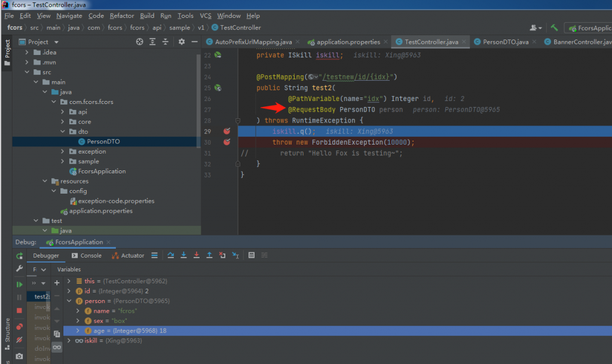This screenshot has width=612, height=364.
Task: Click TestController breadcrumb
Action: [240, 27]
